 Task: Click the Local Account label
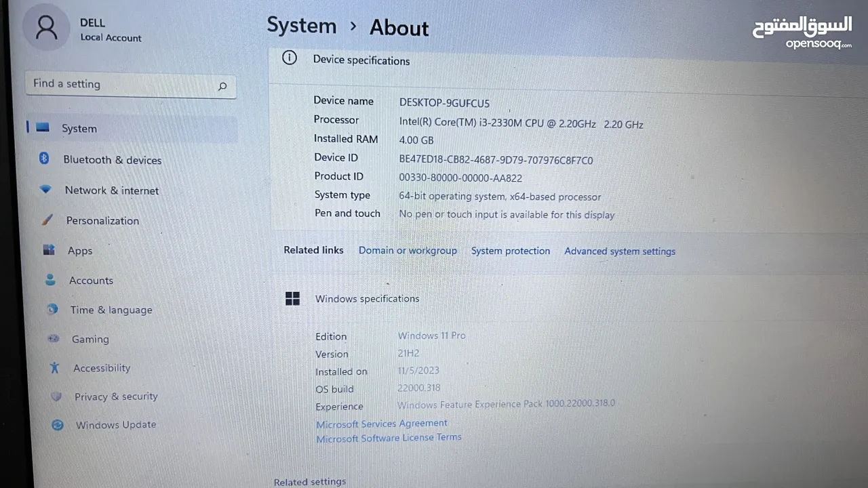[111, 38]
